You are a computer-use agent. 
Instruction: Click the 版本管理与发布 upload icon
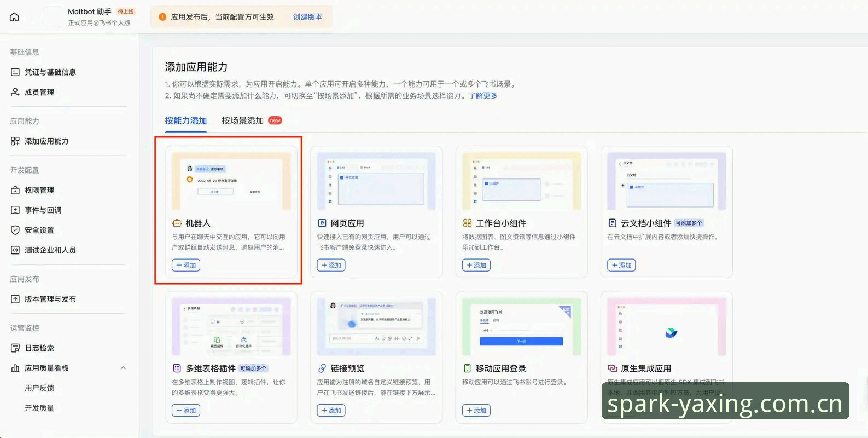tap(15, 299)
